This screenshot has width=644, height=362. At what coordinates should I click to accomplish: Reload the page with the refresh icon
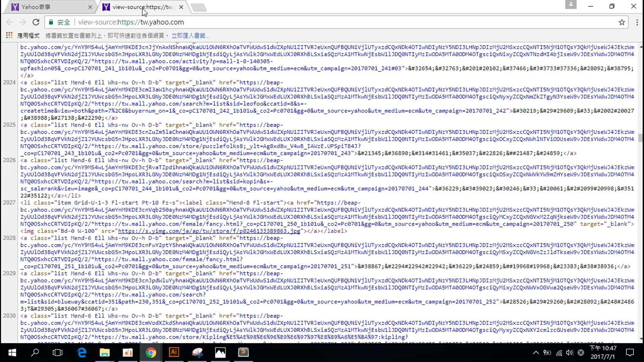pyautogui.click(x=36, y=22)
